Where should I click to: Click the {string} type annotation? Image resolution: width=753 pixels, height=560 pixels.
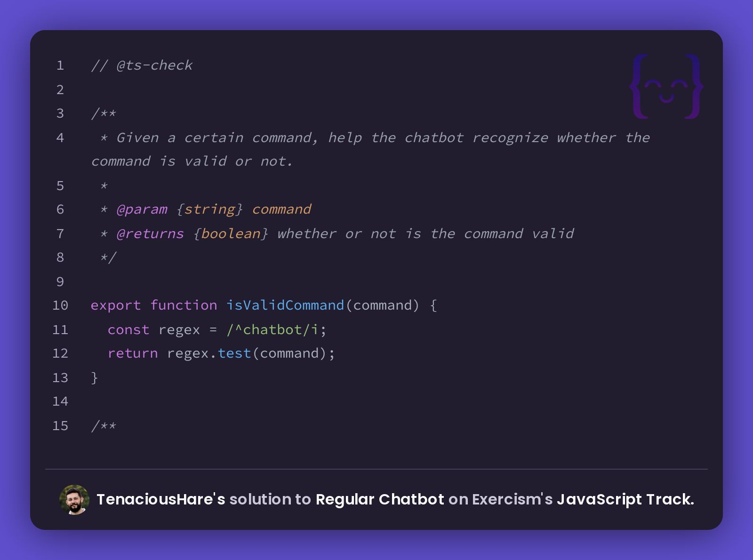[x=209, y=209]
